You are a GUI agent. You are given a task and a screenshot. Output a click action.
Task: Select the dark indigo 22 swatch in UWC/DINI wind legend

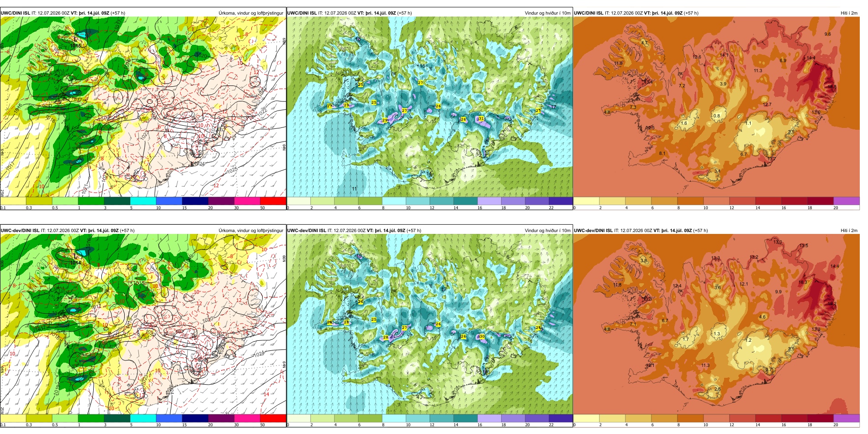tap(561, 201)
